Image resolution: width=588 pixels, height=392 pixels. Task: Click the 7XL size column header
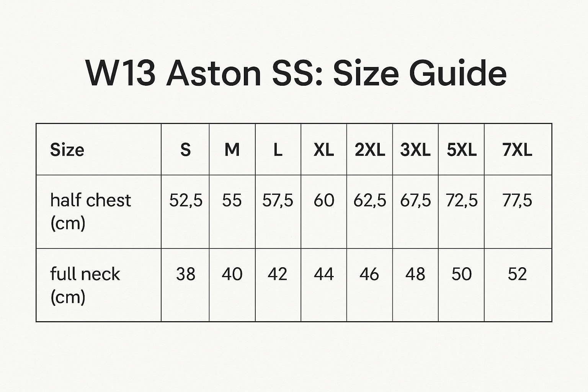click(x=517, y=149)
